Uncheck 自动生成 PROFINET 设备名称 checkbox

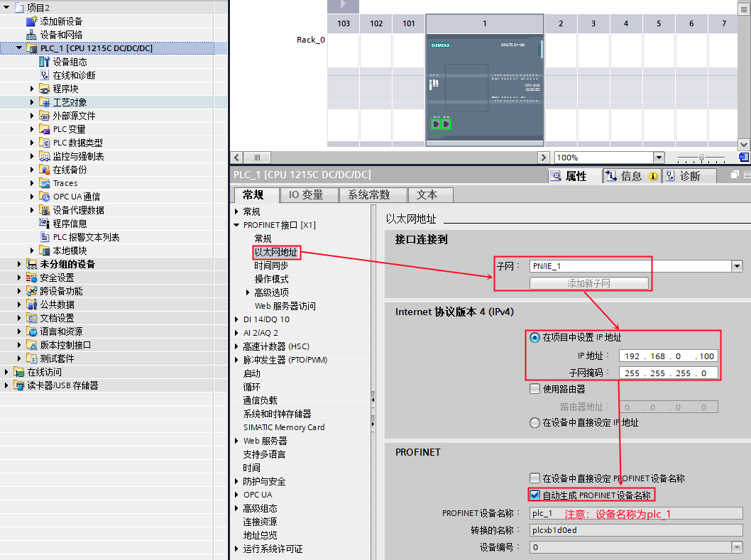[535, 495]
